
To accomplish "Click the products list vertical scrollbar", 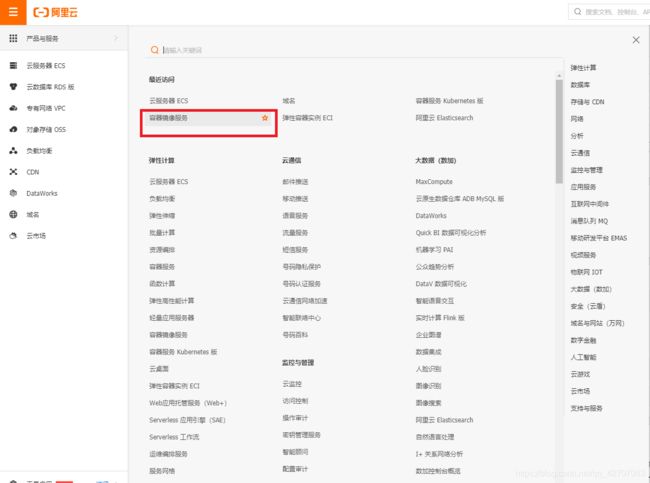I will (559, 131).
